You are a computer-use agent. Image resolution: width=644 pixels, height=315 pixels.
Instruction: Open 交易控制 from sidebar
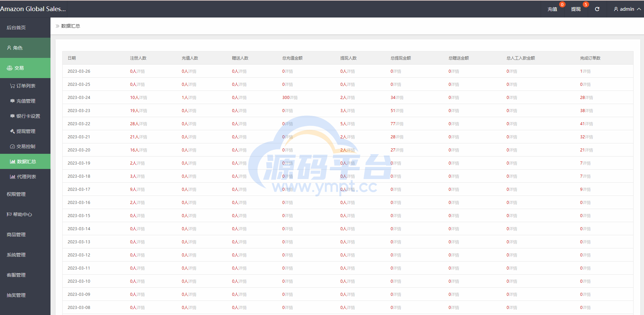25,146
